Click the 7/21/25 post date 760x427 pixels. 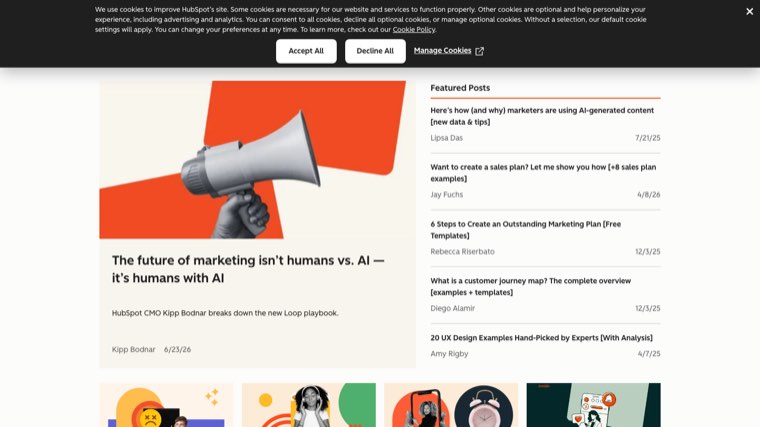[x=648, y=138]
